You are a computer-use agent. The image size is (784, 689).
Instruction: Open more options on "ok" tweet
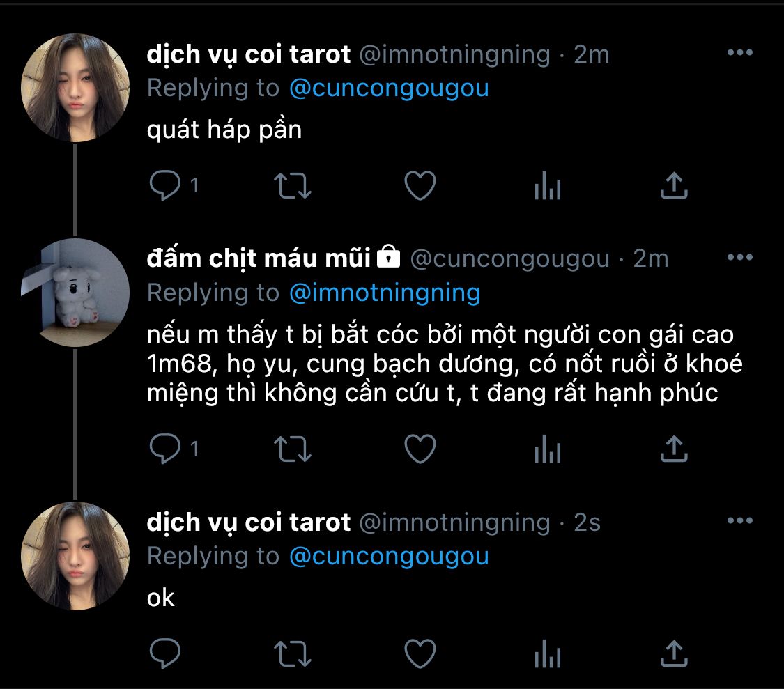(739, 521)
